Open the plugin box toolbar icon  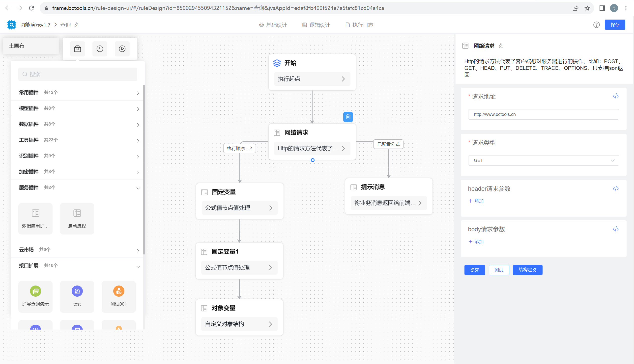(78, 49)
